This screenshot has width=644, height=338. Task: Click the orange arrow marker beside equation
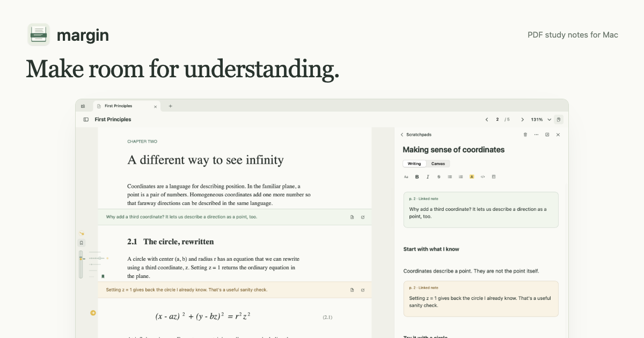pyautogui.click(x=93, y=313)
